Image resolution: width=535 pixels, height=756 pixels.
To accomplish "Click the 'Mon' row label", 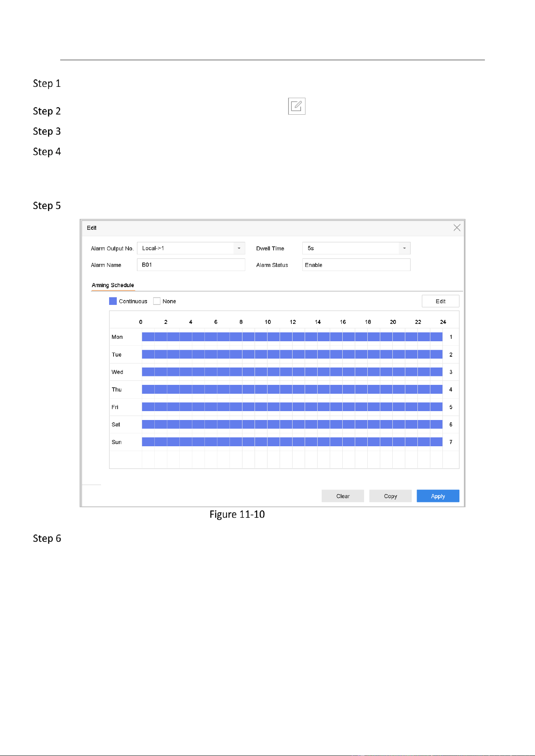I will coord(117,337).
